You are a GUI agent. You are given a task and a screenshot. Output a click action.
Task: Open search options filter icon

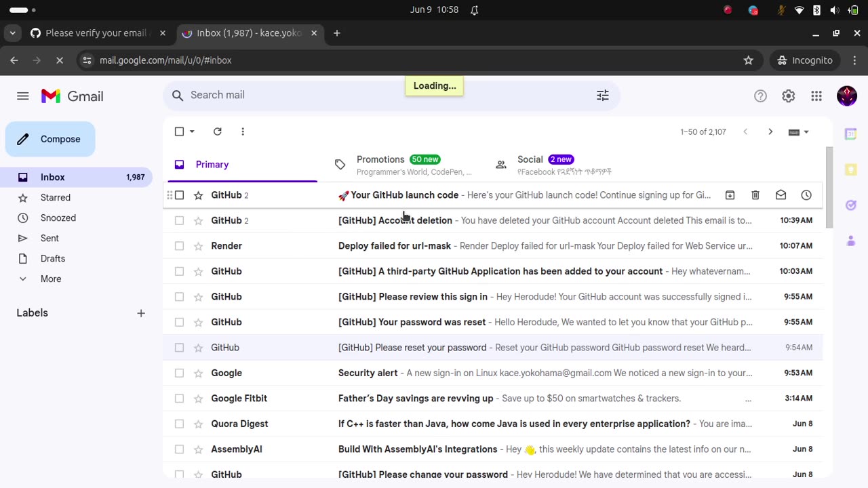point(603,96)
